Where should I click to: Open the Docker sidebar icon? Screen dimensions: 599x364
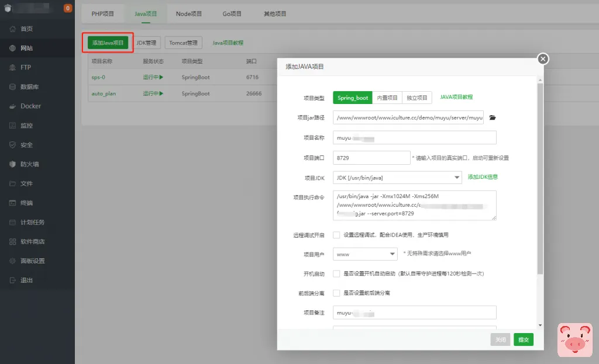pyautogui.click(x=13, y=106)
